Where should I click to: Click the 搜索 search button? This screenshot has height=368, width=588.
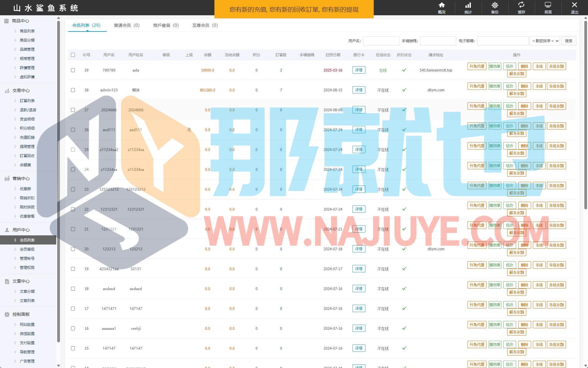[568, 41]
